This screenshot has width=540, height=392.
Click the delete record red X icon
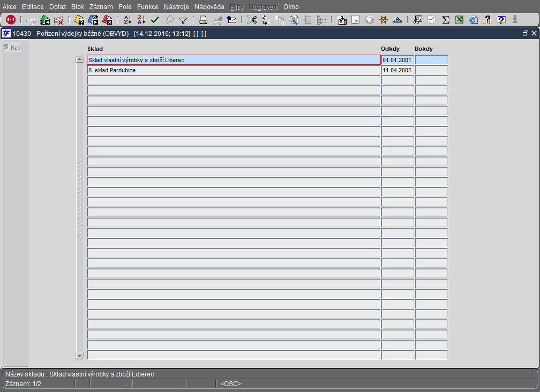point(59,20)
